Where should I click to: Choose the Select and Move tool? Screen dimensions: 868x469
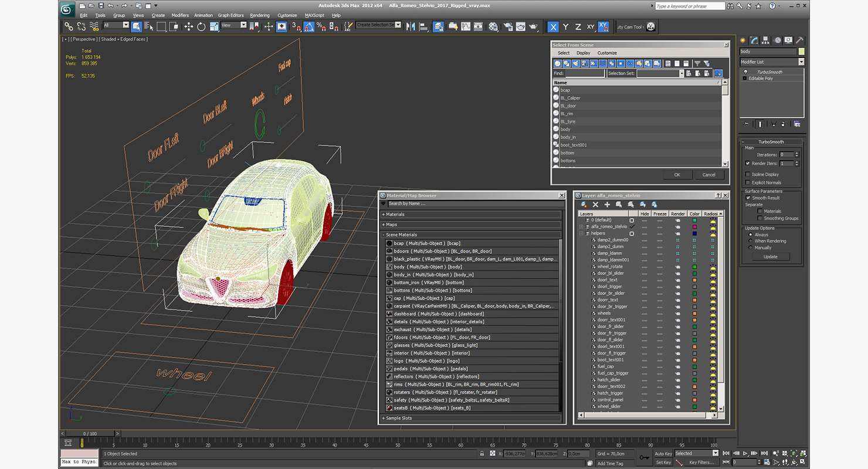point(189,26)
